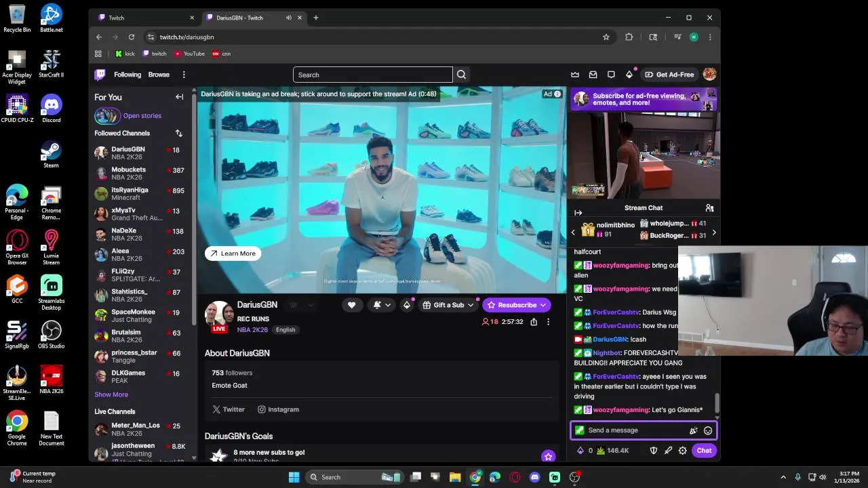Click Open stories link
The height and width of the screenshot is (488, 868).
pos(142,116)
